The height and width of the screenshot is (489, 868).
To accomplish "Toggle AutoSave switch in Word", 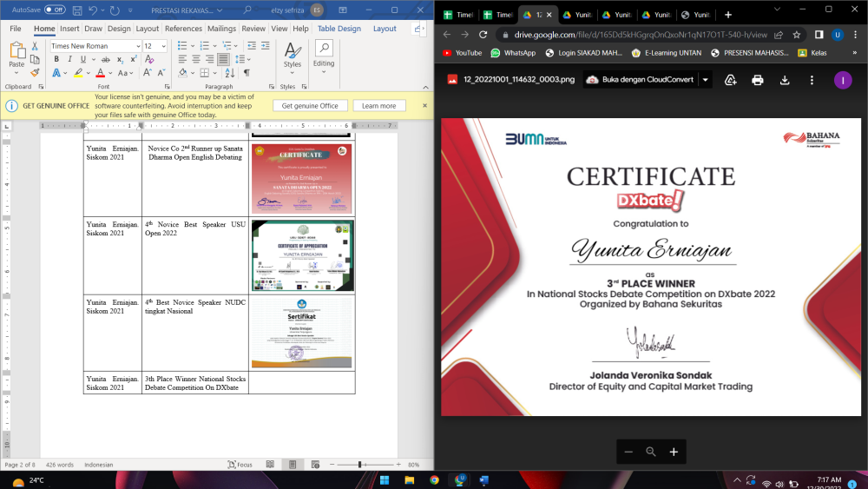I will tap(55, 10).
